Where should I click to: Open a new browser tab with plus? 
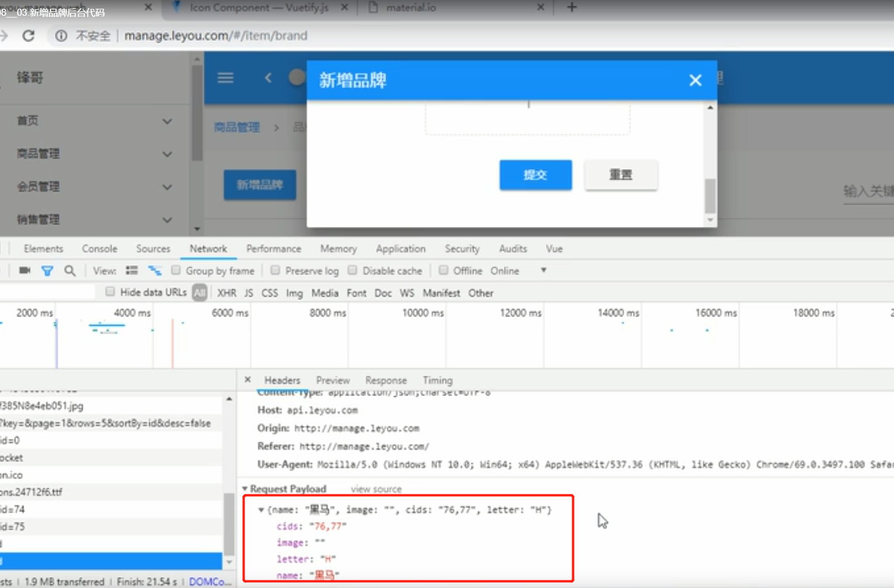(x=572, y=8)
